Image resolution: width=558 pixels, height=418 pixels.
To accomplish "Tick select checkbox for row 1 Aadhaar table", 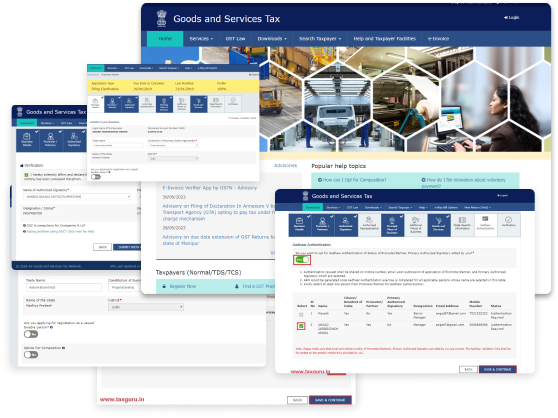I will [301, 314].
